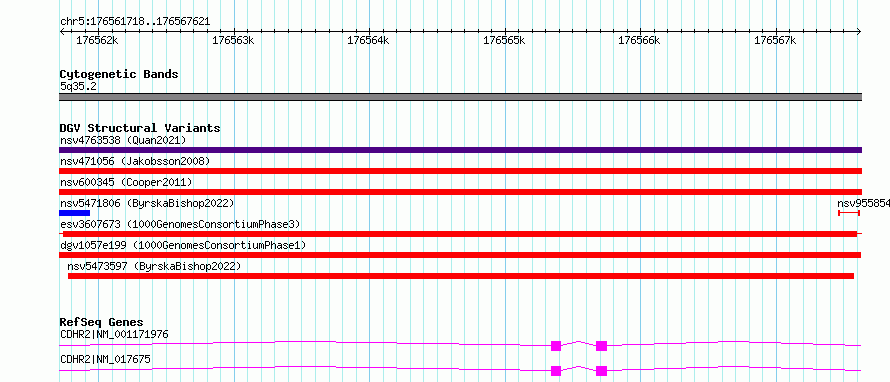Click the red esv3607673 variant bar
This screenshot has height=382, width=890.
(x=460, y=234)
